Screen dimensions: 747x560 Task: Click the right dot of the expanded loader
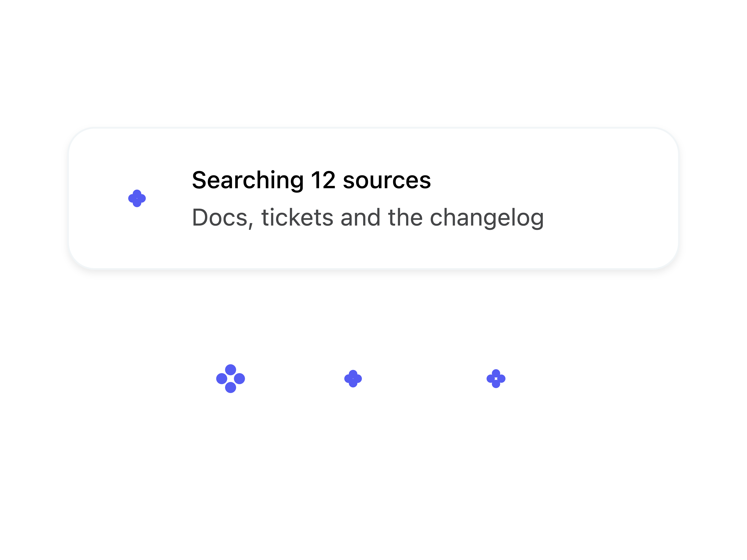(x=239, y=378)
